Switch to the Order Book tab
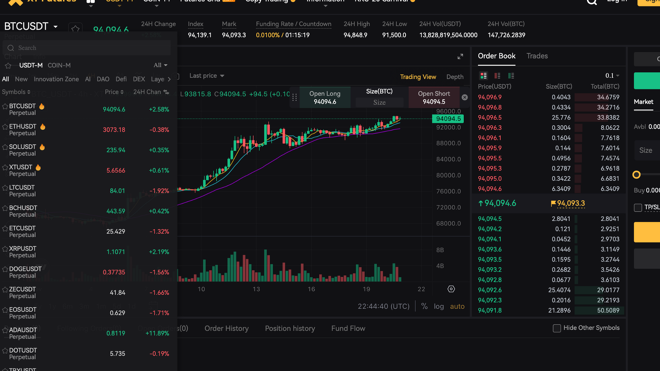The height and width of the screenshot is (371, 660). coord(496,56)
